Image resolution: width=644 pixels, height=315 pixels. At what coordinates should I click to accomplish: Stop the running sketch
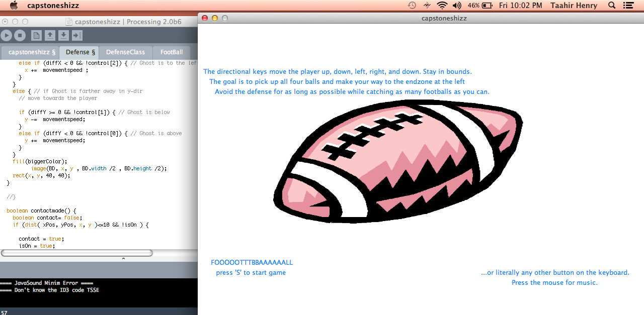pyautogui.click(x=20, y=35)
